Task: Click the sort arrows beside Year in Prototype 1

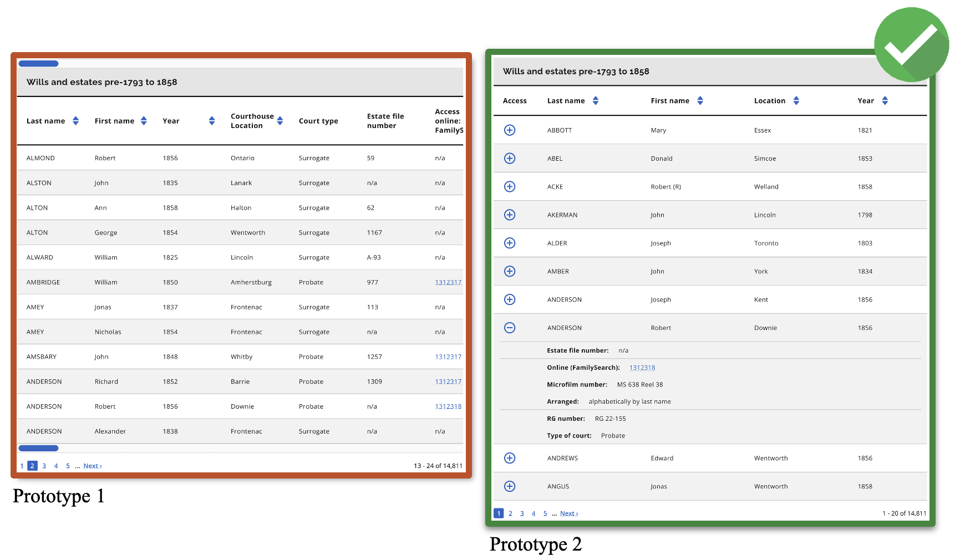Action: click(211, 120)
